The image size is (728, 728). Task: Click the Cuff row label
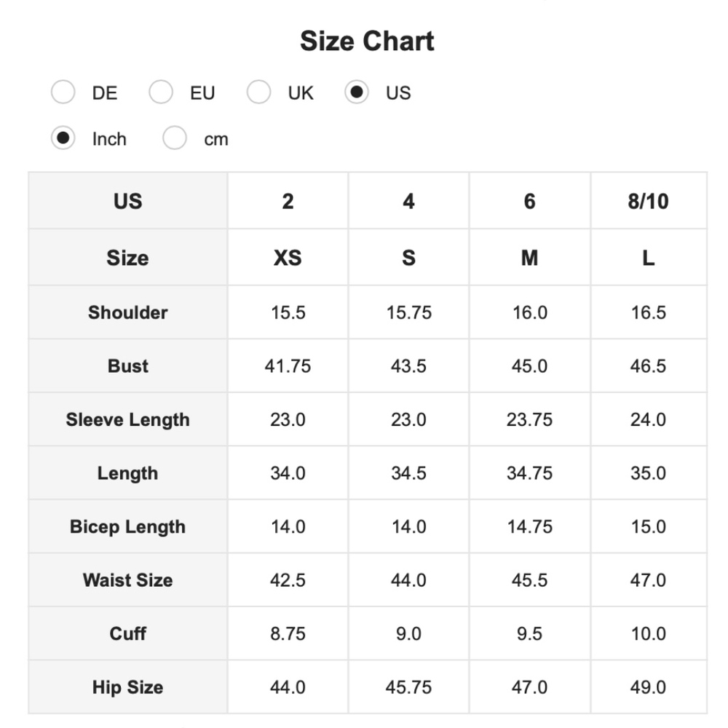tap(128, 633)
